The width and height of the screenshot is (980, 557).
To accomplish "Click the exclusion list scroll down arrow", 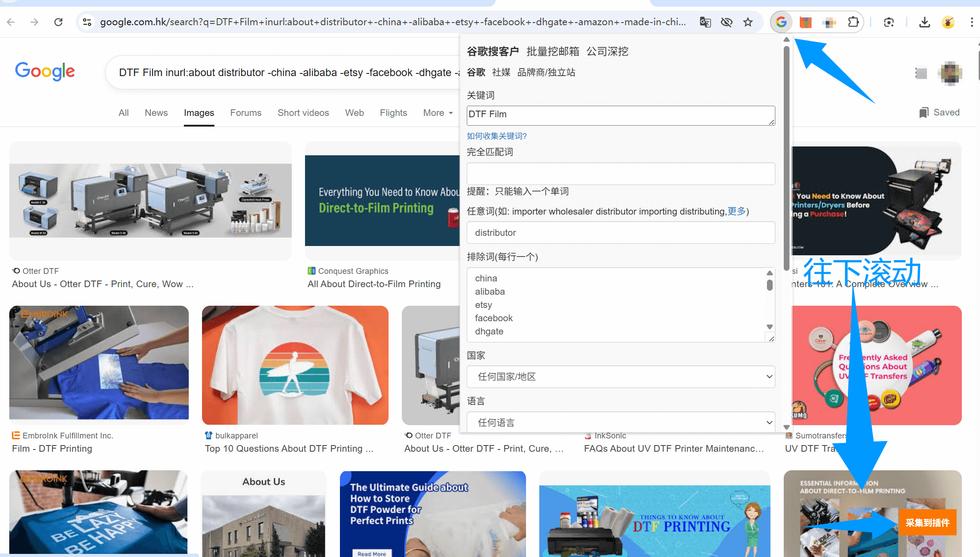I will (x=770, y=327).
